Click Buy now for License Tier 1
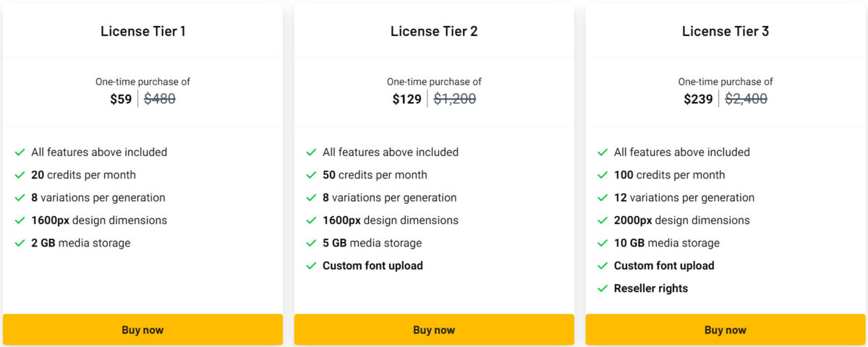The image size is (868, 347). click(142, 330)
